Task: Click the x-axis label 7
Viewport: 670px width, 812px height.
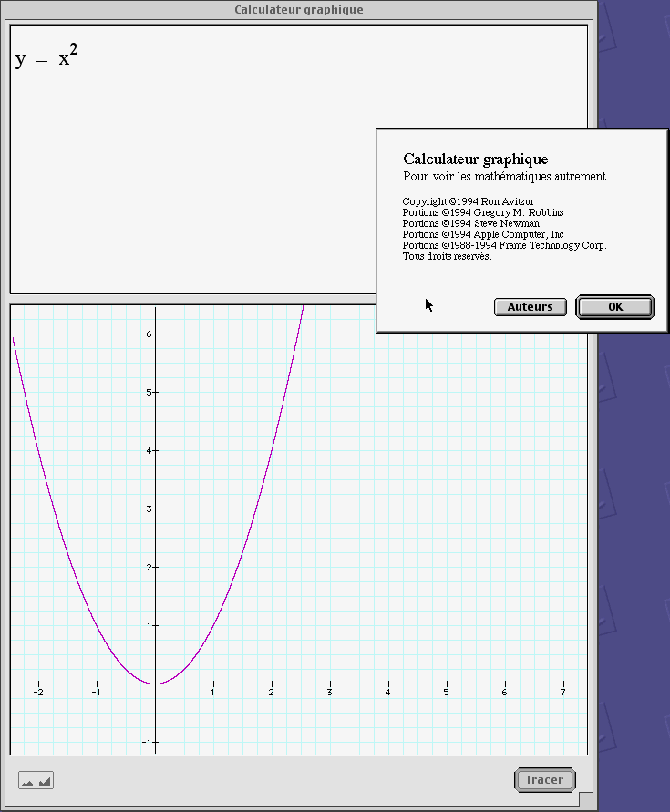Action: [x=562, y=692]
